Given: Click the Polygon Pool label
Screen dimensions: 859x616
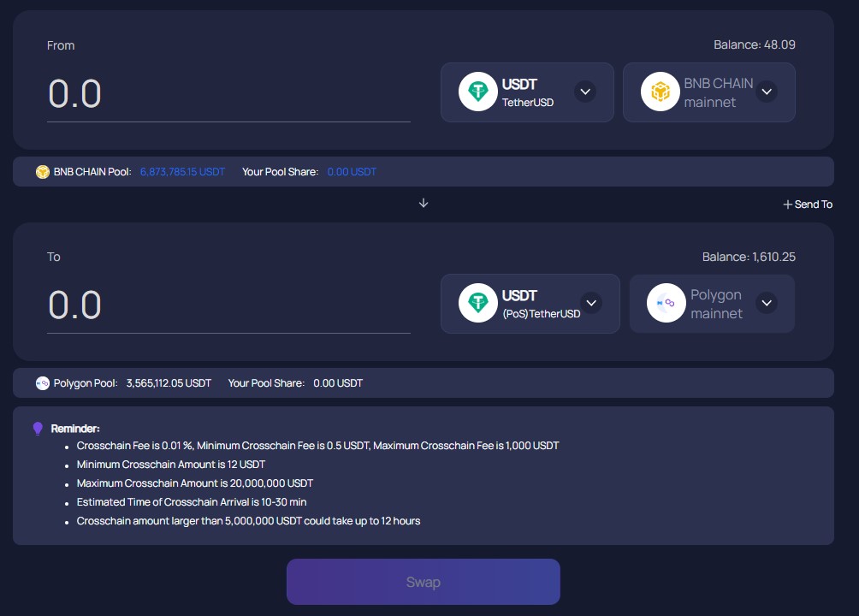Looking at the screenshot, I should click(x=86, y=383).
